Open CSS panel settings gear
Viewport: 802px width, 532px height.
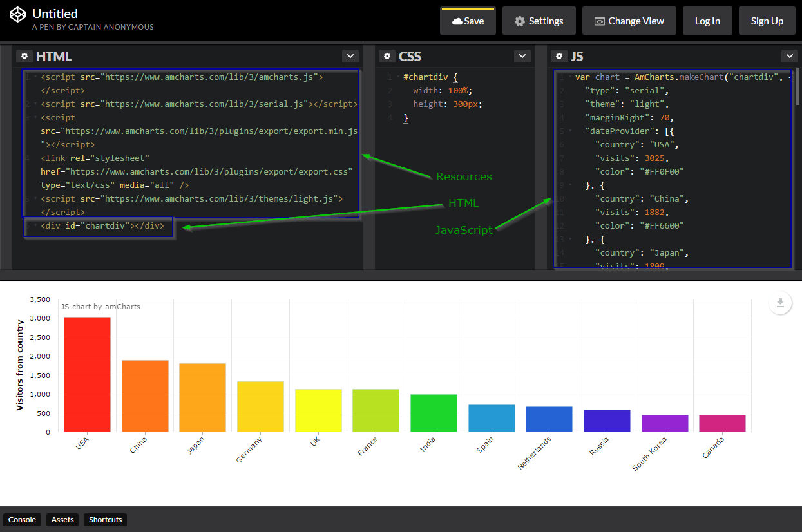[x=387, y=56]
